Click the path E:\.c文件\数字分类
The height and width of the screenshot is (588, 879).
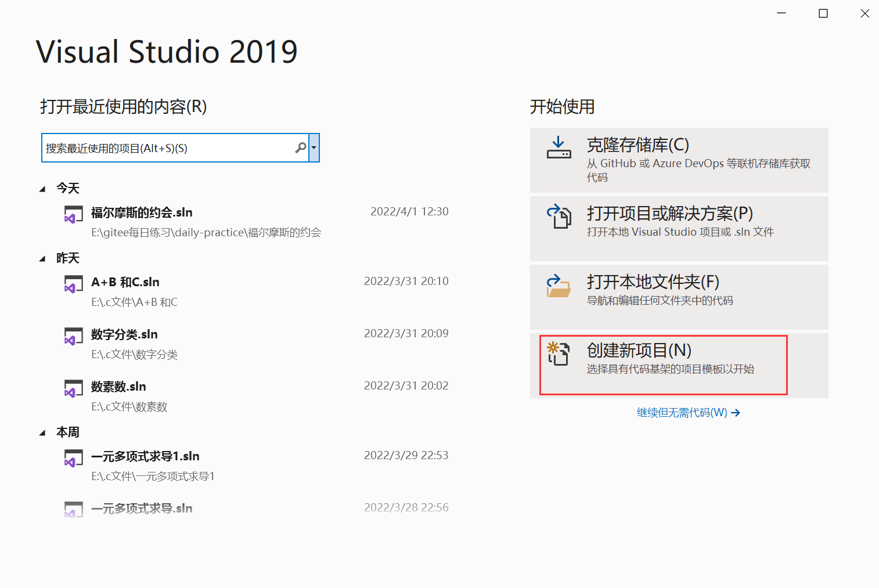134,355
